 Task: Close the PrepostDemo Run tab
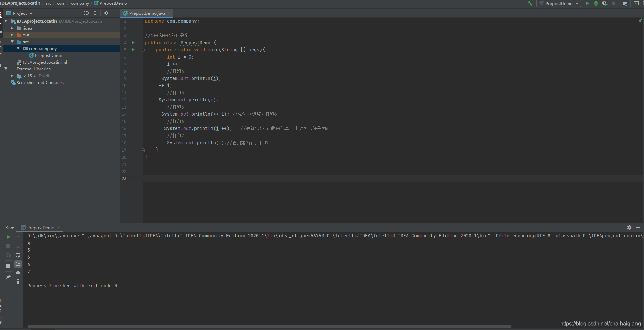58,227
